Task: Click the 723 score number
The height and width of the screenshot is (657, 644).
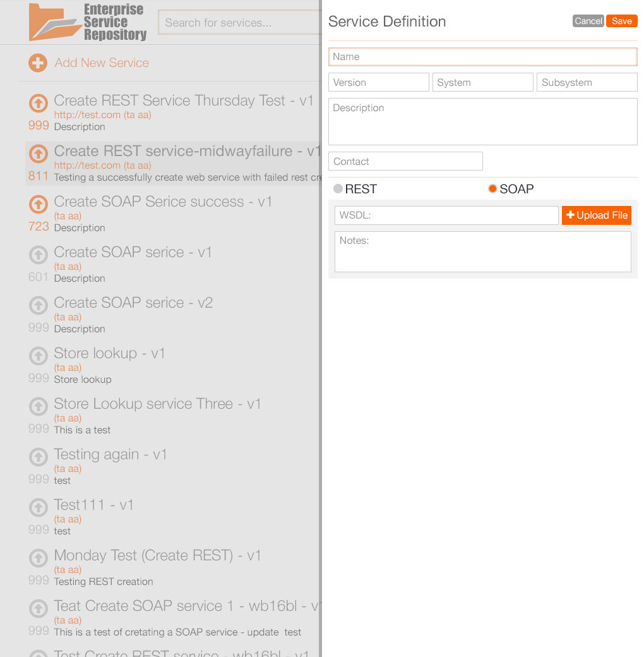Action: [39, 227]
